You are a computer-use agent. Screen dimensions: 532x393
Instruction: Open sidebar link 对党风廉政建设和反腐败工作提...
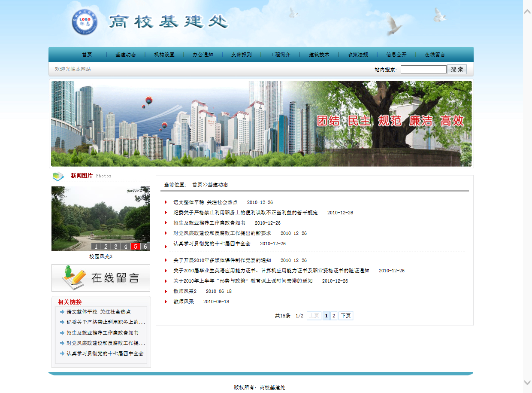coord(106,343)
